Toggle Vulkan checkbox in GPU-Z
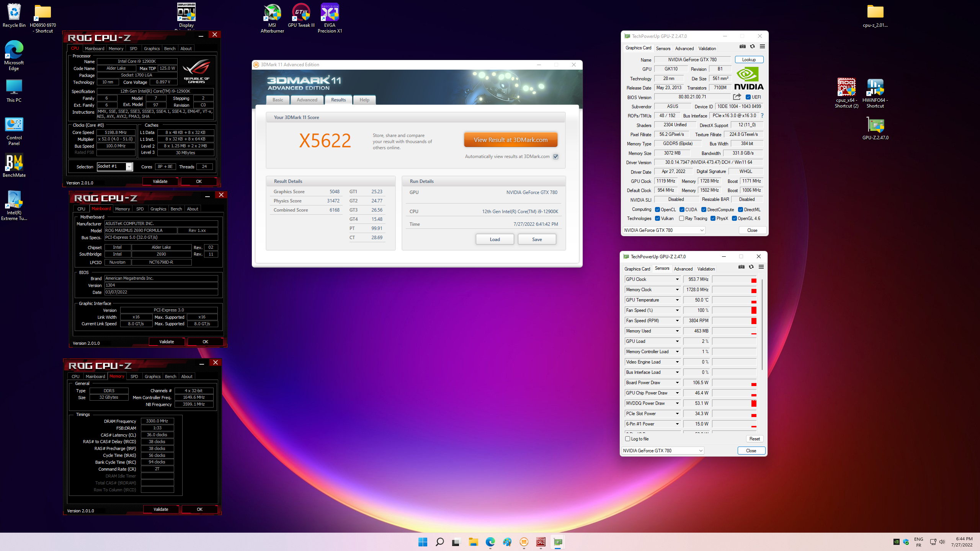 (657, 218)
